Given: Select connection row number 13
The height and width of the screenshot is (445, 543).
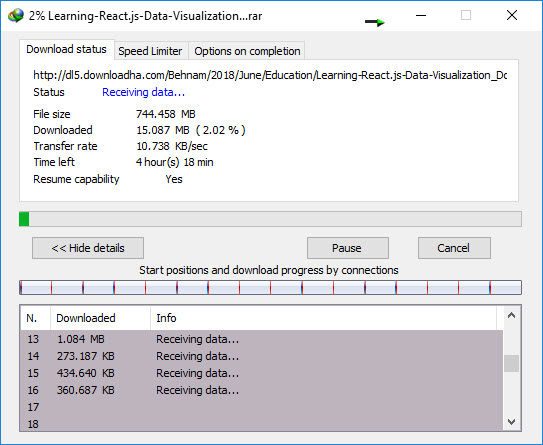Looking at the screenshot, I should pos(261,339).
